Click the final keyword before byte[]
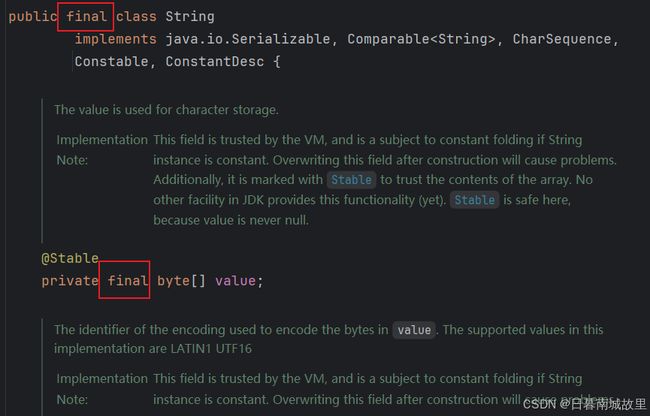The width and height of the screenshot is (650, 416). [127, 281]
